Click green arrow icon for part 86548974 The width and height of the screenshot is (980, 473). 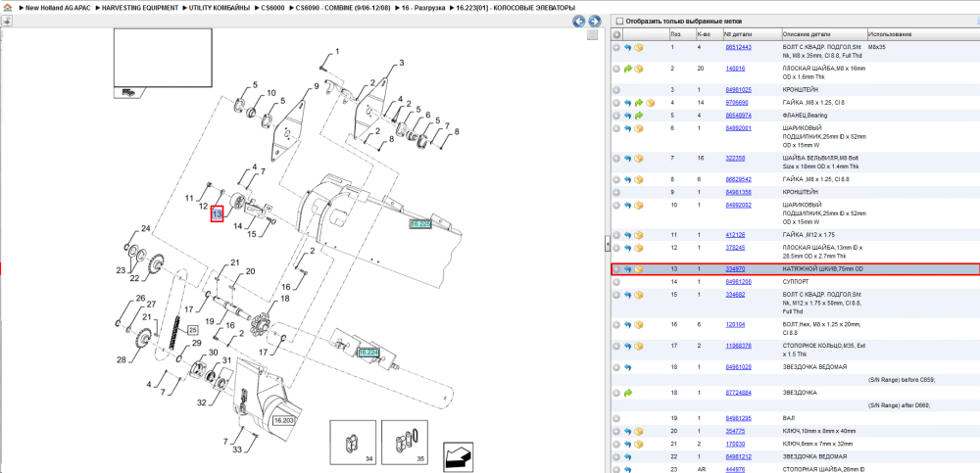(x=639, y=116)
